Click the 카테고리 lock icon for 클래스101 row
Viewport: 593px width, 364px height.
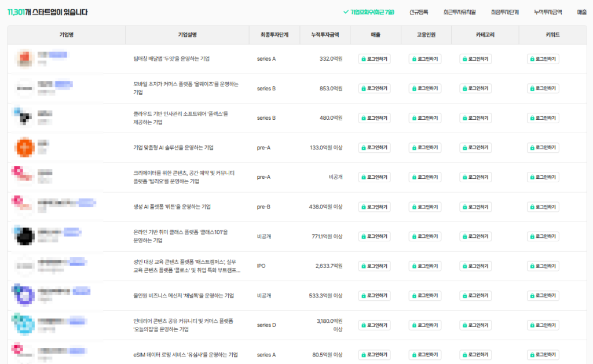pos(464,237)
